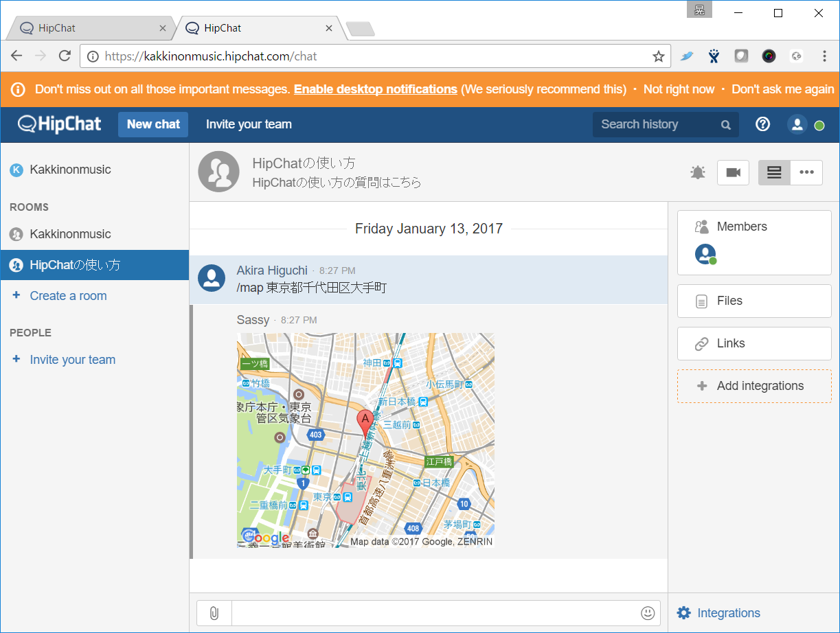Dismiss banner with Not right now
The image size is (840, 633).
[x=679, y=89]
